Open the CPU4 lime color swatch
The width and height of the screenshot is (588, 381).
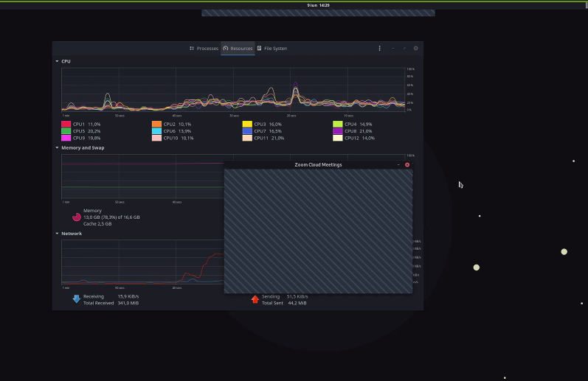pos(337,124)
